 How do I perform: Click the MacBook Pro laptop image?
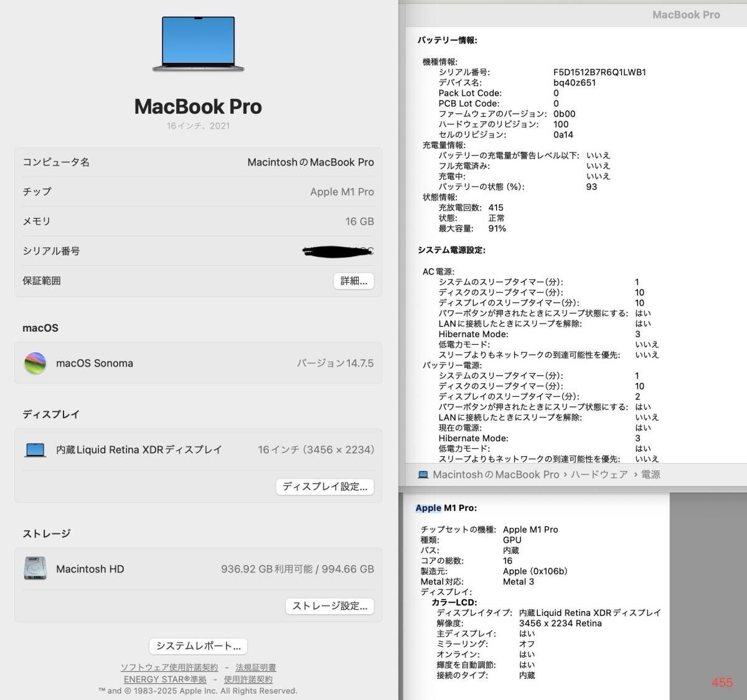coord(199,44)
